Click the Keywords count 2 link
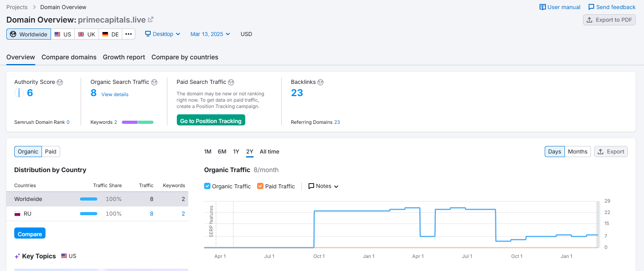644x271 pixels. click(116, 122)
